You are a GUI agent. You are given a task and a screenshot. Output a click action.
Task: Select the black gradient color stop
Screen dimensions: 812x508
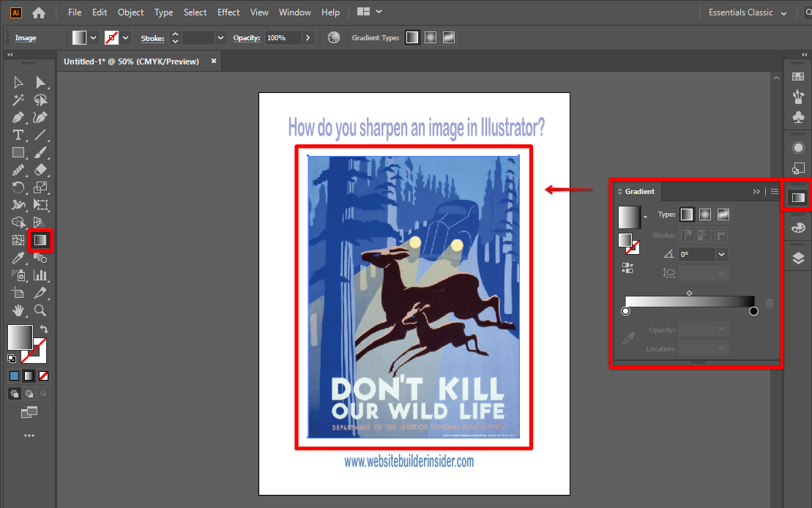pyautogui.click(x=753, y=312)
